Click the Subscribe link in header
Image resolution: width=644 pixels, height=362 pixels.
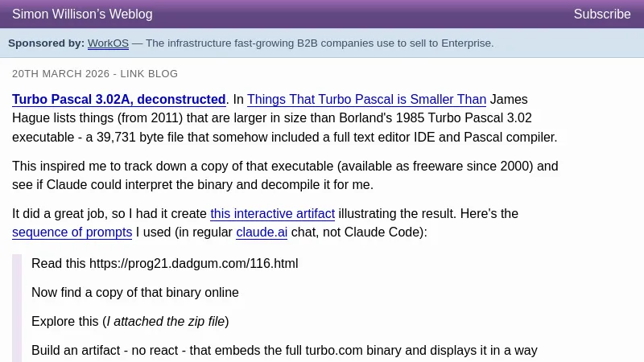pos(601,14)
